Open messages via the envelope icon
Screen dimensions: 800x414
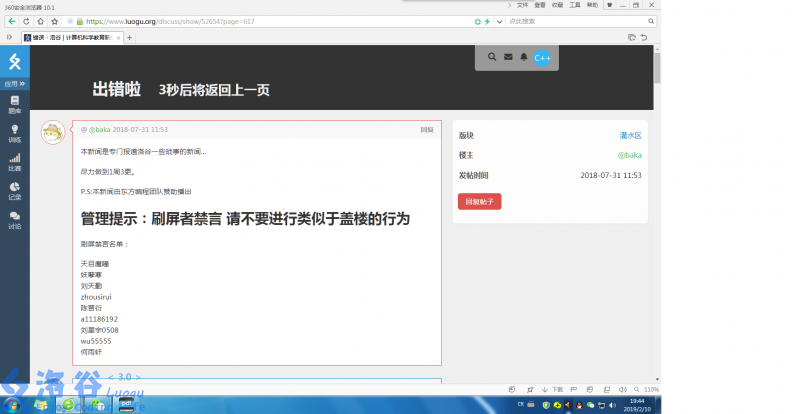tap(508, 58)
